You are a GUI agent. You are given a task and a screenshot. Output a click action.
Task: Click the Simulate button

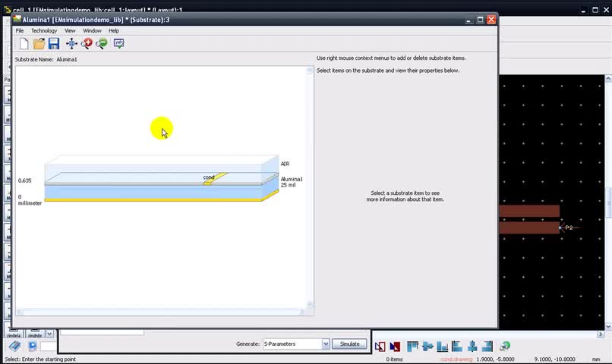point(349,344)
